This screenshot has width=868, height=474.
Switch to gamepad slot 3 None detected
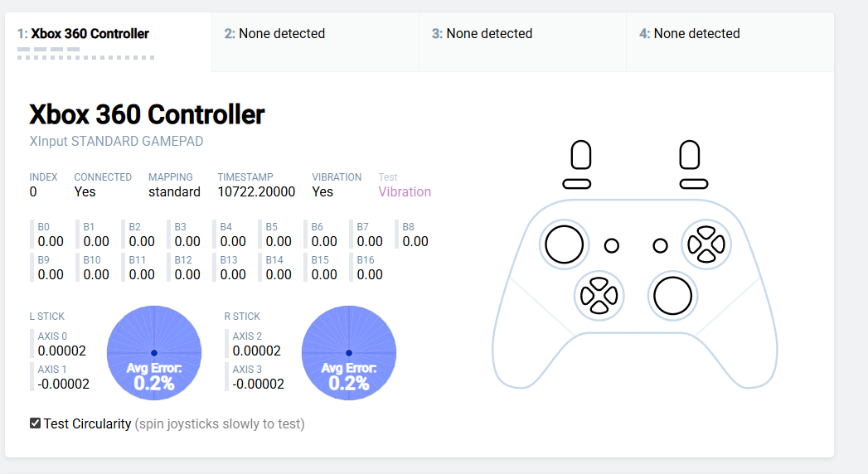522,42
